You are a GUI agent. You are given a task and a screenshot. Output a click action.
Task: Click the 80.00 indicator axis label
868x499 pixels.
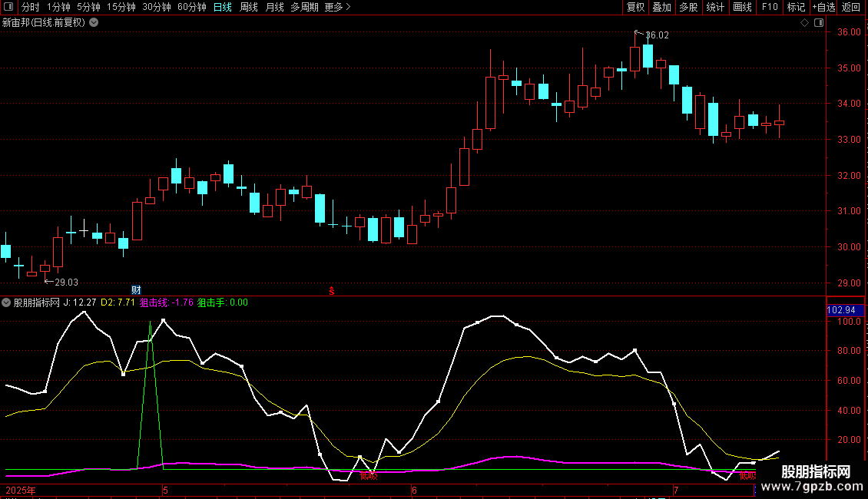(x=849, y=351)
